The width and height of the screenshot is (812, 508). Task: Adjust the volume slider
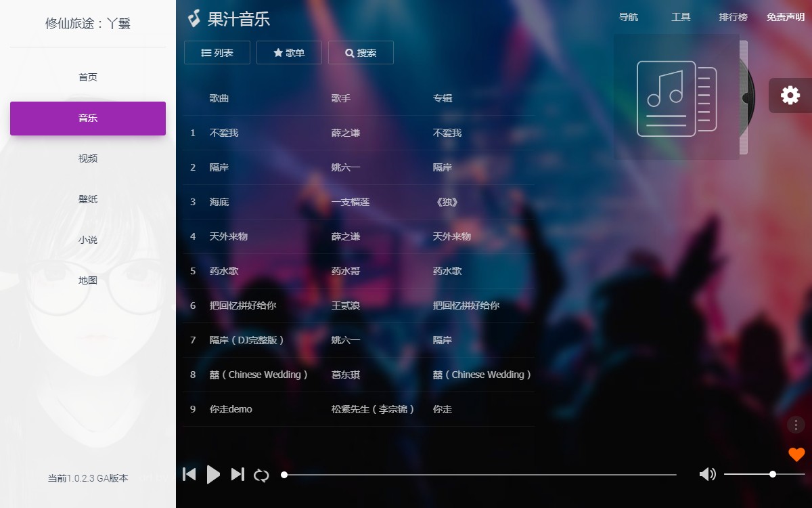[765, 474]
